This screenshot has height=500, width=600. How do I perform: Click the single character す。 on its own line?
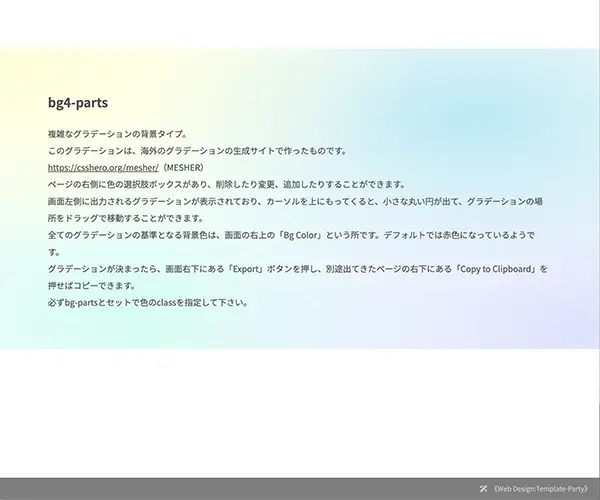point(55,252)
